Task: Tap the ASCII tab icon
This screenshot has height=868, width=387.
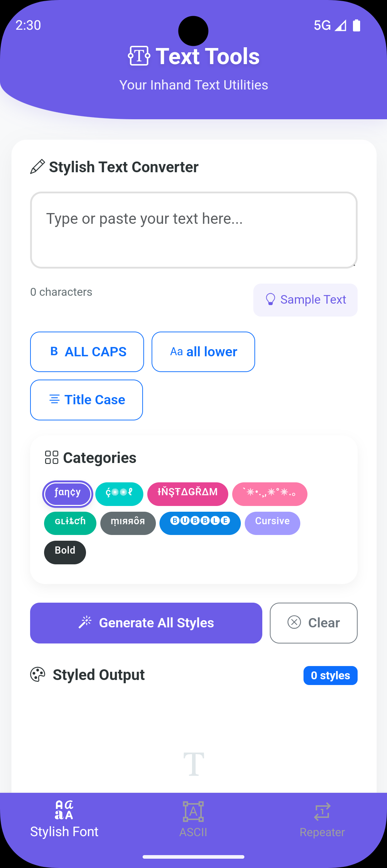Action: 193,811
